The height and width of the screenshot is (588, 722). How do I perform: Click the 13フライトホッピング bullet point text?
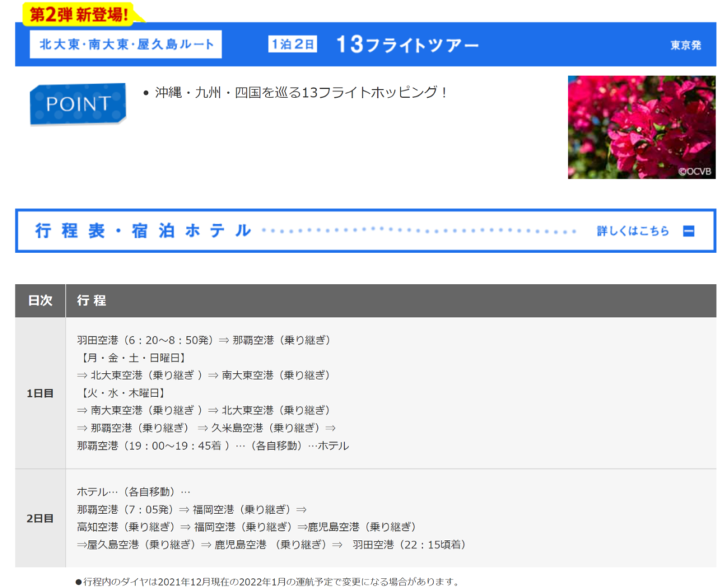[301, 92]
